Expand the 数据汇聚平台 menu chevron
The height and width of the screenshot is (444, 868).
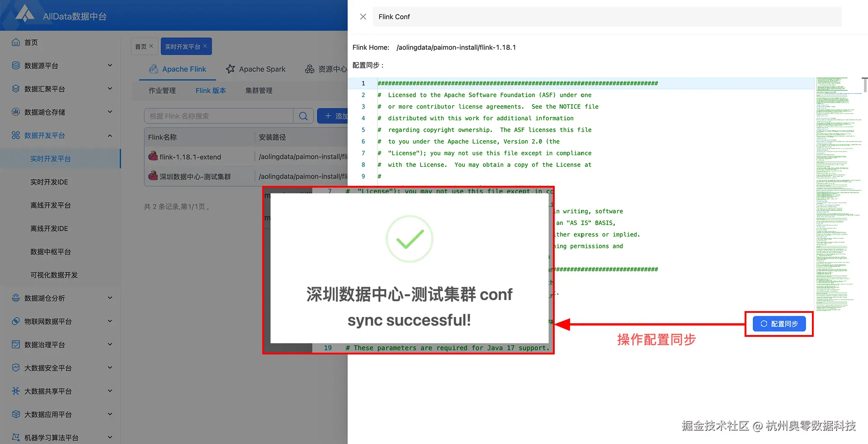[x=110, y=89]
